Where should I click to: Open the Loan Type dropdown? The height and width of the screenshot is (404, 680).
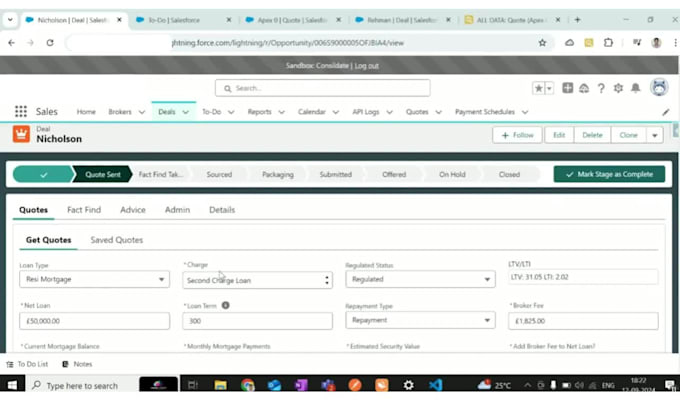point(95,279)
